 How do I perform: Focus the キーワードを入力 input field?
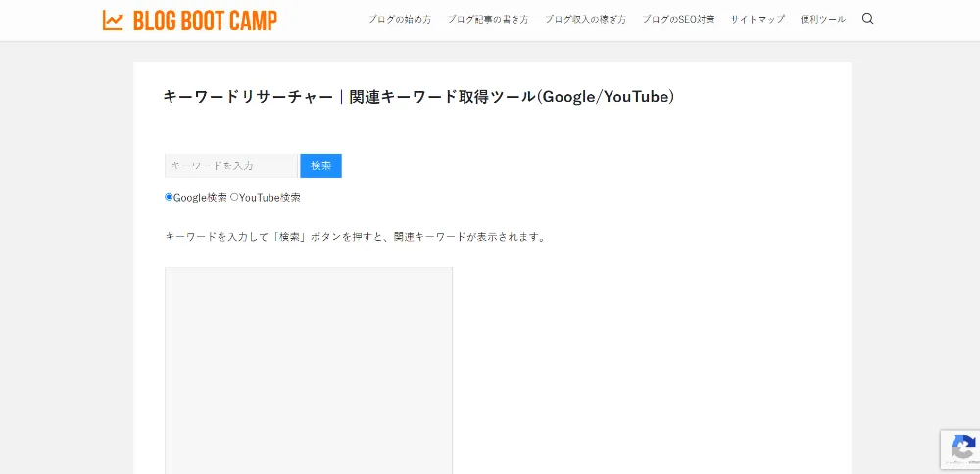point(231,166)
